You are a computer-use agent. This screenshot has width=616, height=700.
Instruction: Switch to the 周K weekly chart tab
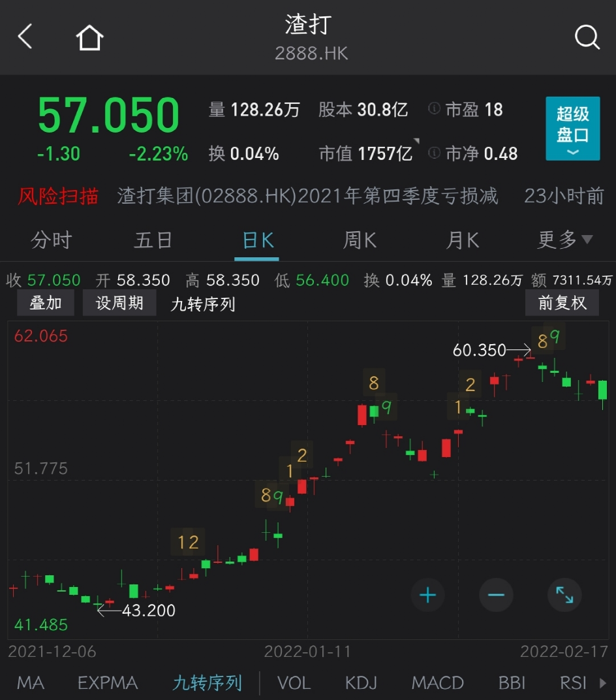click(359, 240)
